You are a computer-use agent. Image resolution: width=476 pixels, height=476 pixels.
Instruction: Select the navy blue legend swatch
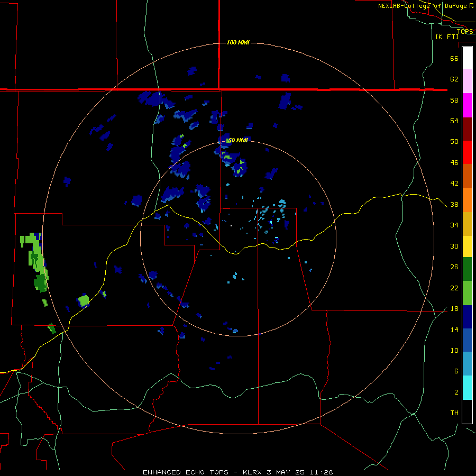(467, 317)
